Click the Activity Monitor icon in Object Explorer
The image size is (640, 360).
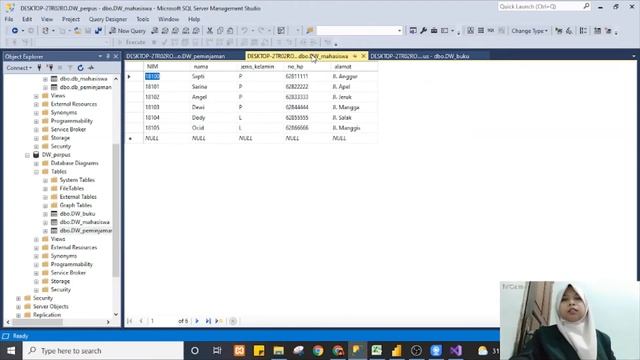91,68
